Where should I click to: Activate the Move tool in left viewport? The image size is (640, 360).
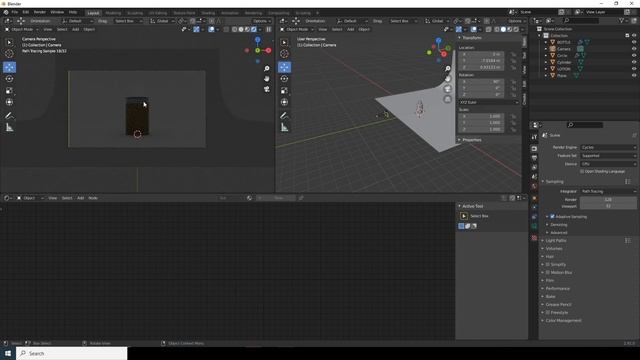9,67
